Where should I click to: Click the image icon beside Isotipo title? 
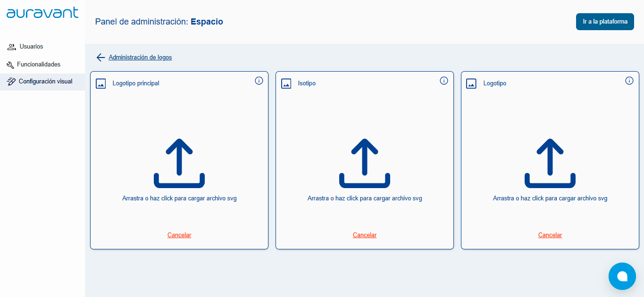tap(286, 83)
